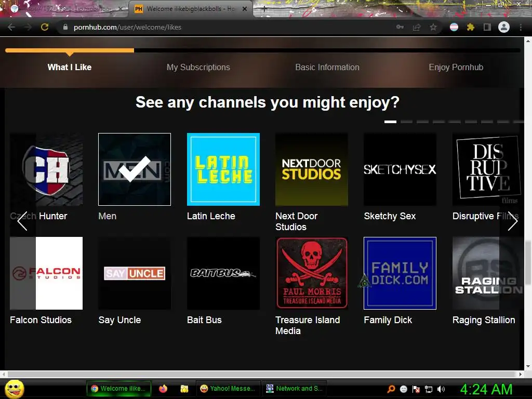This screenshot has height=399, width=532.
Task: Select the What I Like step
Action: [70, 67]
